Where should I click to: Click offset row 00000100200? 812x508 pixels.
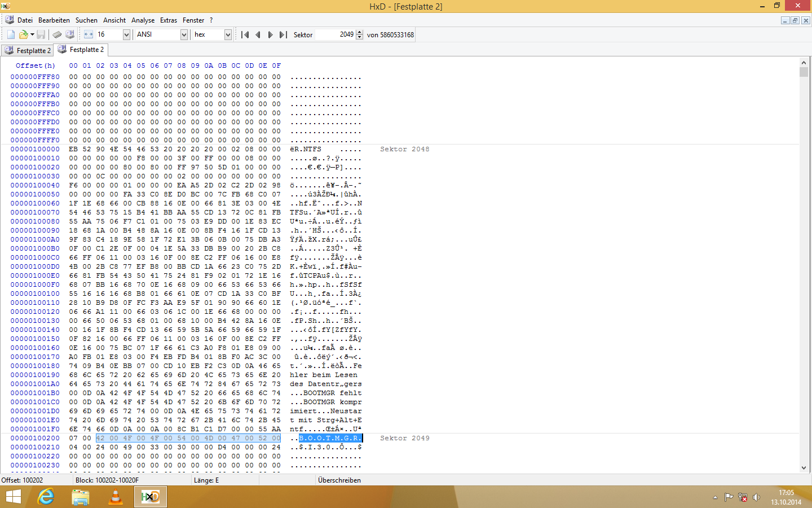pyautogui.click(x=35, y=438)
